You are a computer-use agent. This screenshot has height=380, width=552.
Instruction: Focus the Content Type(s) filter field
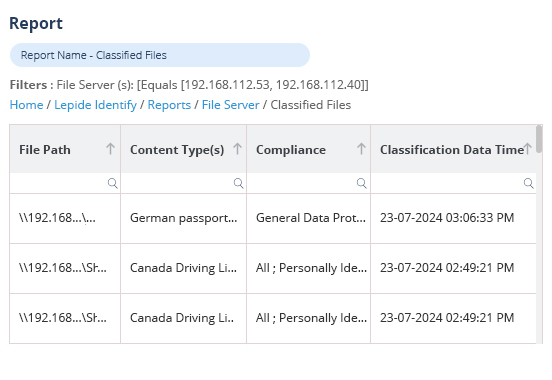point(183,183)
